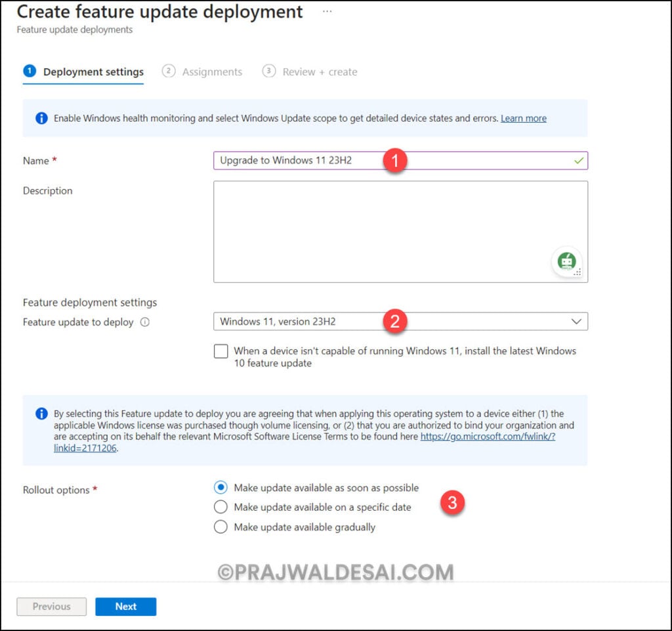Click the Name field label

(36, 161)
